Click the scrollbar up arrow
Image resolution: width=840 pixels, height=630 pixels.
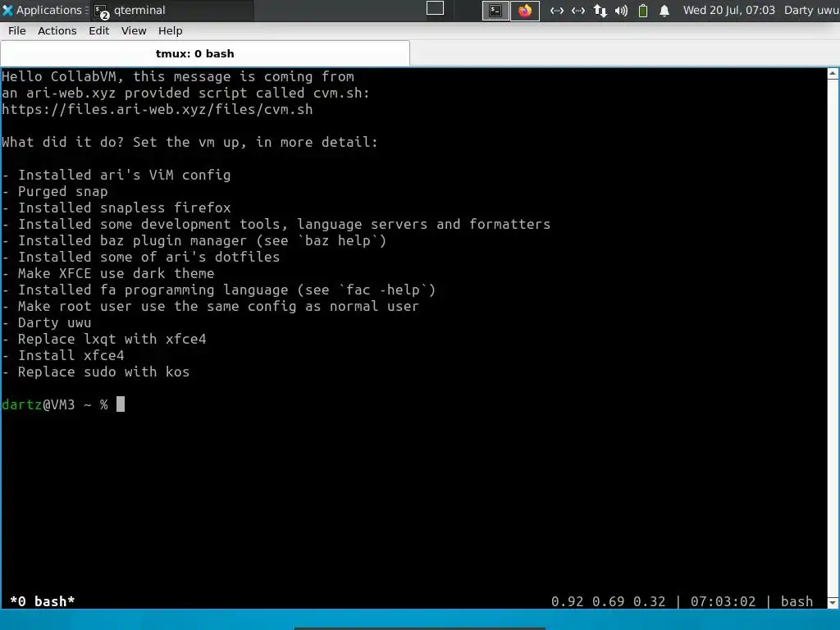[833, 74]
